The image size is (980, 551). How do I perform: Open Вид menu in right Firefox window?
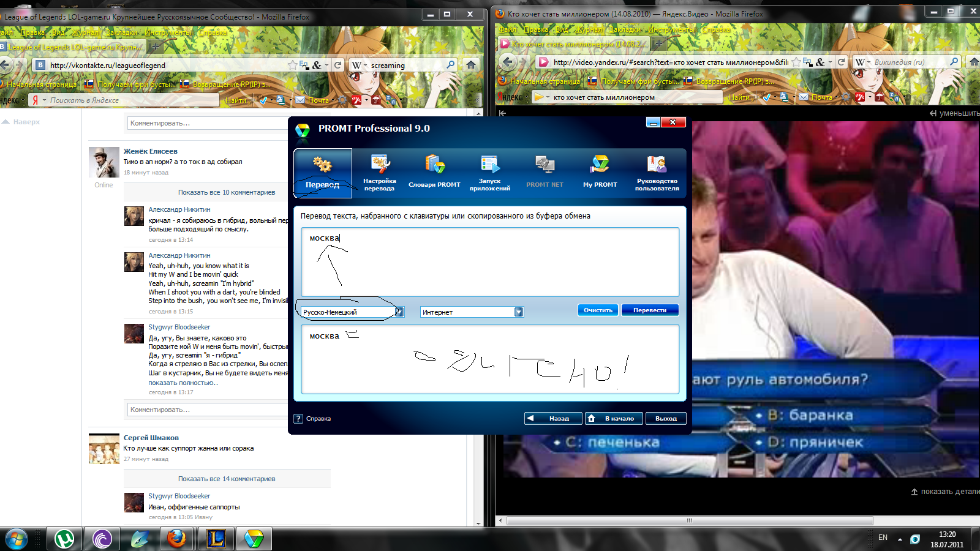pyautogui.click(x=562, y=29)
